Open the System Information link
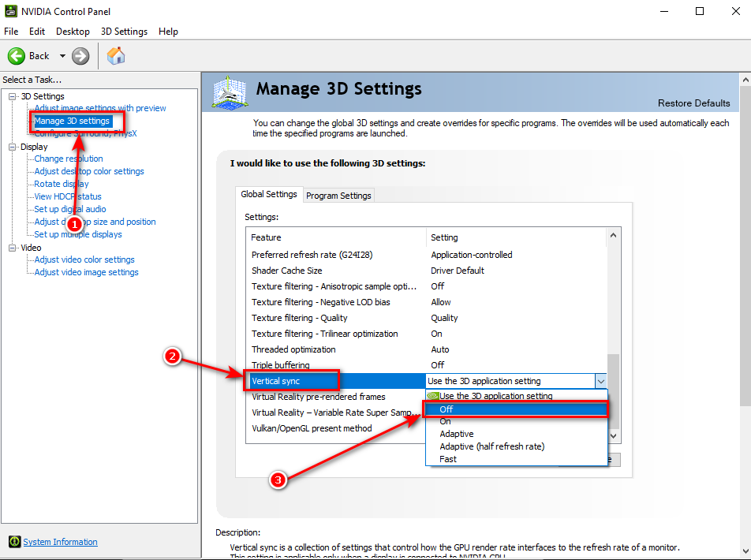Viewport: 751px width, 560px height. 60,542
